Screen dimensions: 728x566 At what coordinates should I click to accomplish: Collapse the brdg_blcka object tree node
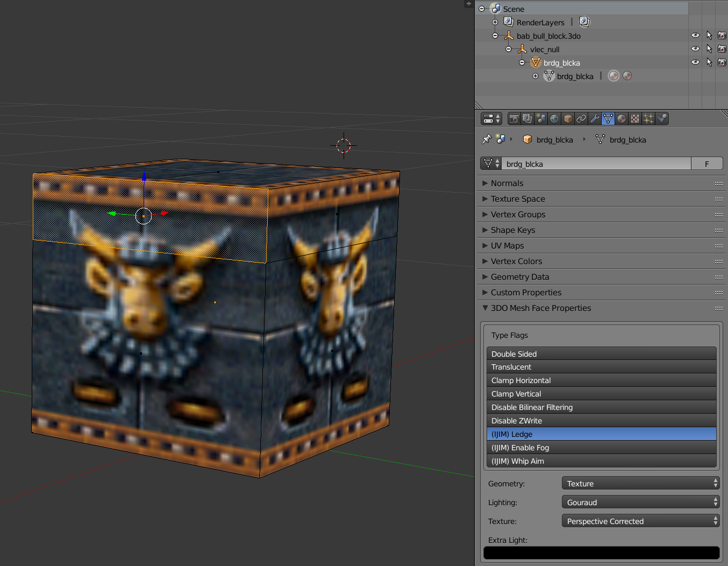pyautogui.click(x=522, y=62)
